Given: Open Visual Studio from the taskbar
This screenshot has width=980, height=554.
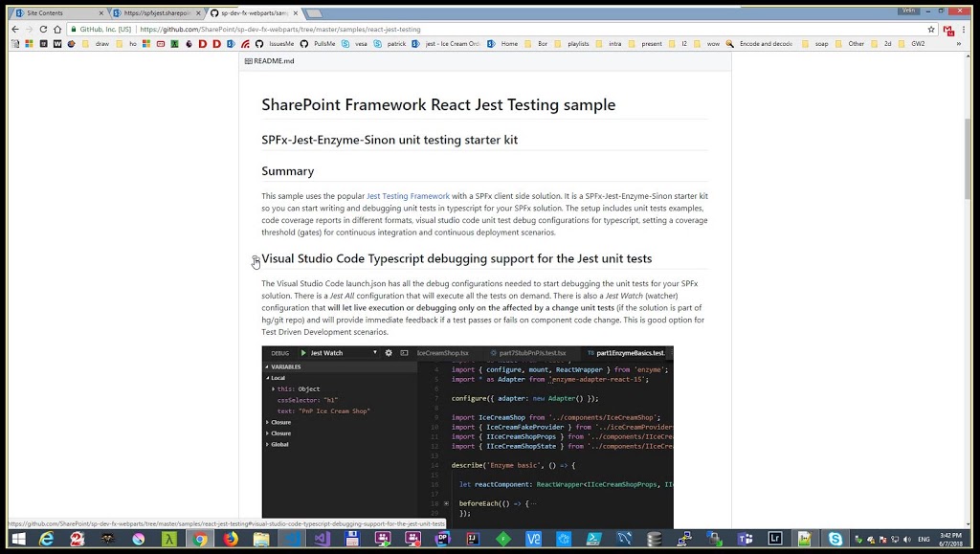Looking at the screenshot, I should point(323,539).
